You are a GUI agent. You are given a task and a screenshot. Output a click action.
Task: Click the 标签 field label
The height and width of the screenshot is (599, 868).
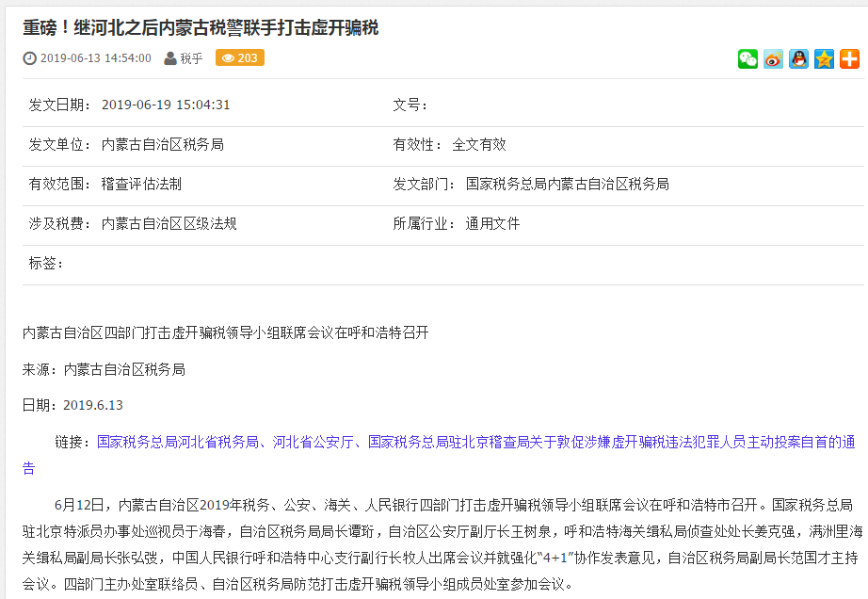[x=45, y=263]
